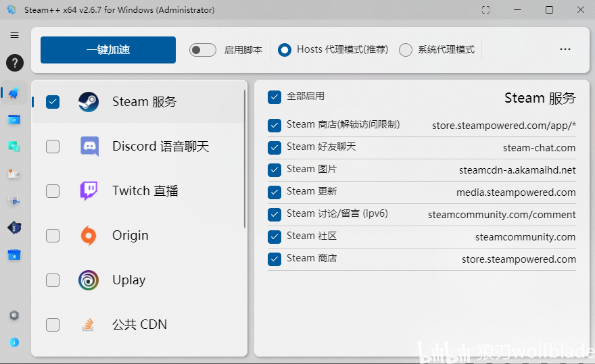
Task: Open the library games sidebar icon
Action: [14, 174]
